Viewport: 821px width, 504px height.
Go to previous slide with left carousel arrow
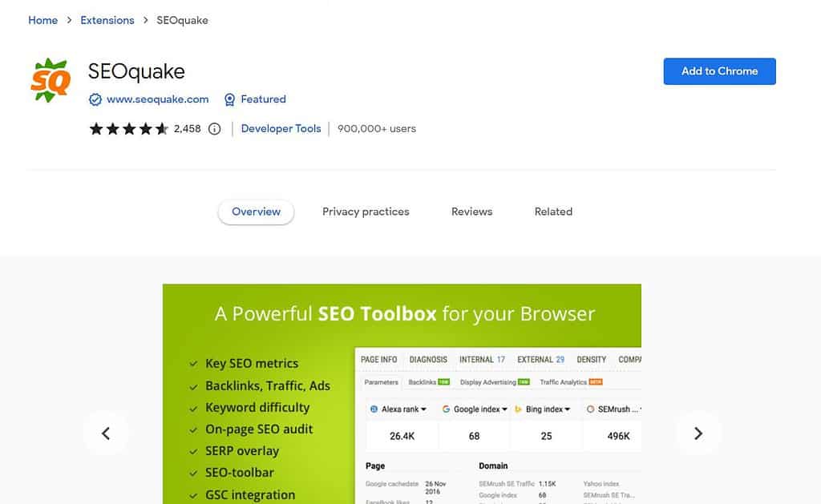(x=107, y=433)
